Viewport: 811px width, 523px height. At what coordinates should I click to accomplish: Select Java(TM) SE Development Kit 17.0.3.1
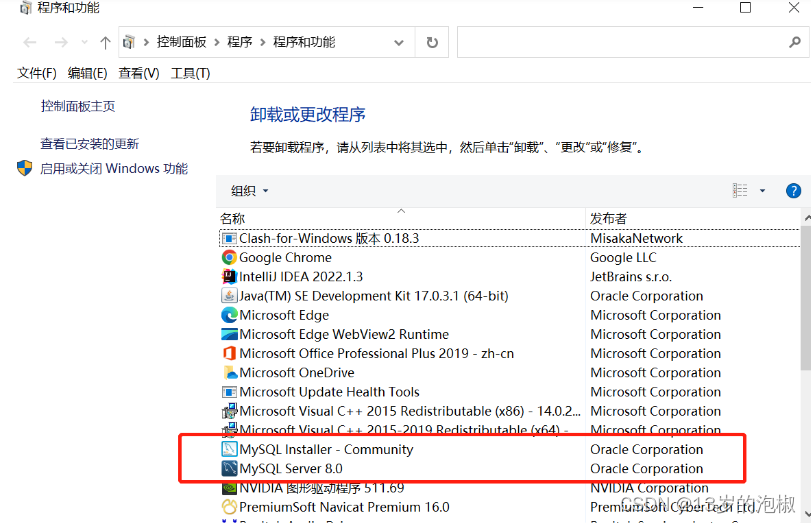tap(373, 296)
